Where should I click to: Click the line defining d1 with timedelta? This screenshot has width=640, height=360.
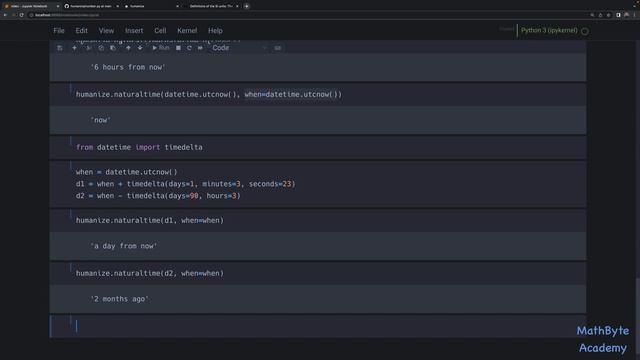(186, 184)
